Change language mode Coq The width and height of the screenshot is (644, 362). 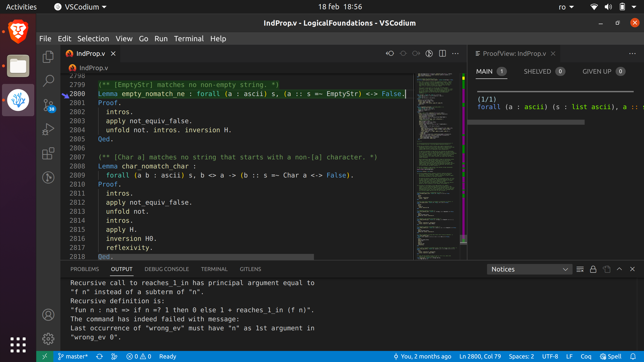coord(586,356)
